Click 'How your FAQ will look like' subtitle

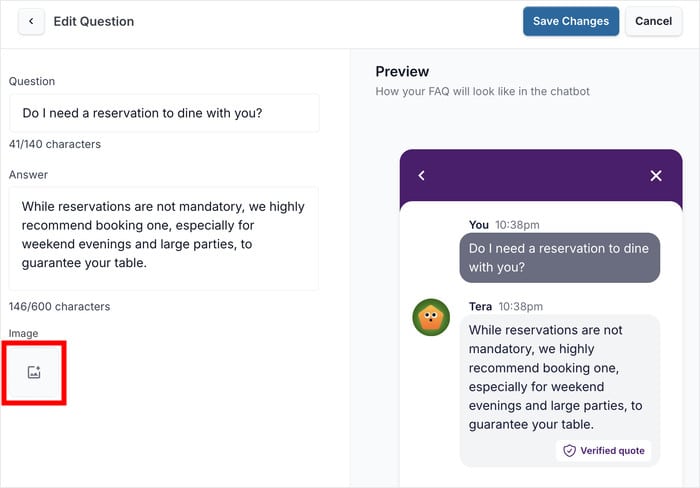point(482,92)
